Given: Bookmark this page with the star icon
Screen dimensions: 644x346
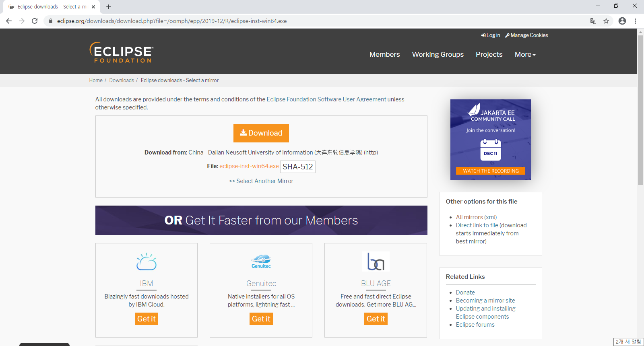Looking at the screenshot, I should [606, 21].
